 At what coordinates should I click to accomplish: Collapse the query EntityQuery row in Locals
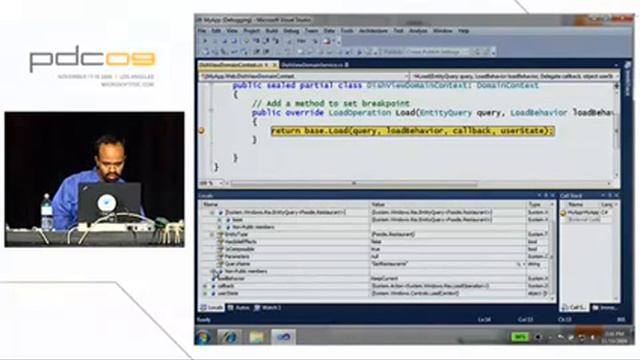tap(212, 213)
